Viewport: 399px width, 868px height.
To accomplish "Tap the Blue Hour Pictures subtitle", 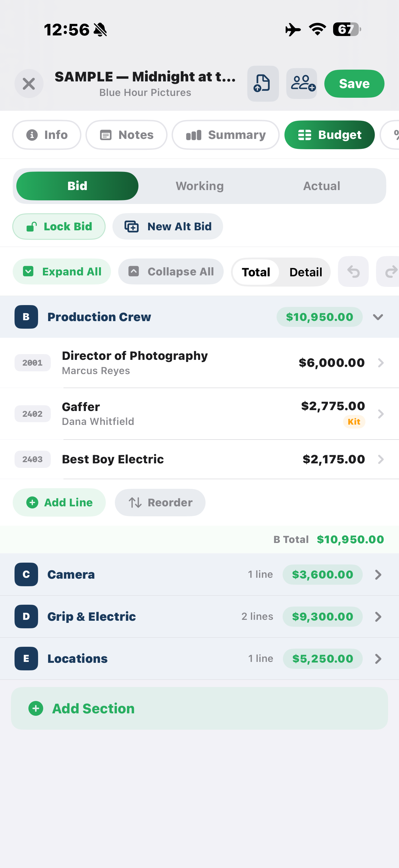I will pyautogui.click(x=145, y=93).
